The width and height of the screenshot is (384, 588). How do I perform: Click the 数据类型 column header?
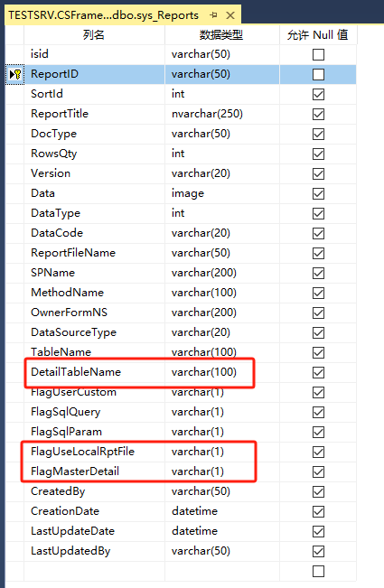[x=222, y=35]
